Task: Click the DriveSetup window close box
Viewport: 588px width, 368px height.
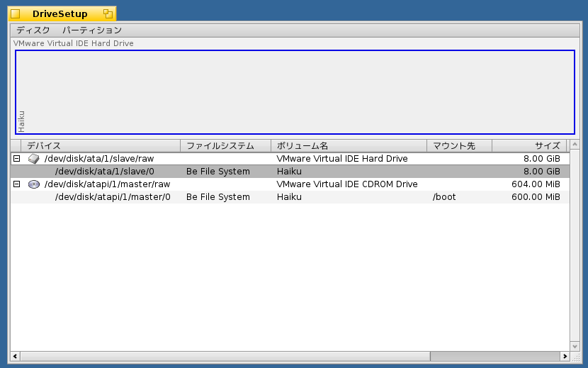Action: (15, 14)
